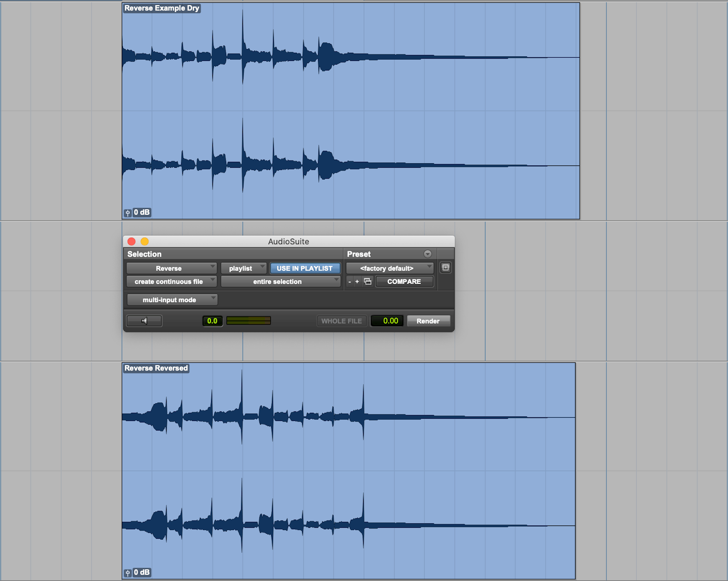Click the plus next preset icon
This screenshot has width=728, height=581.
click(x=357, y=282)
